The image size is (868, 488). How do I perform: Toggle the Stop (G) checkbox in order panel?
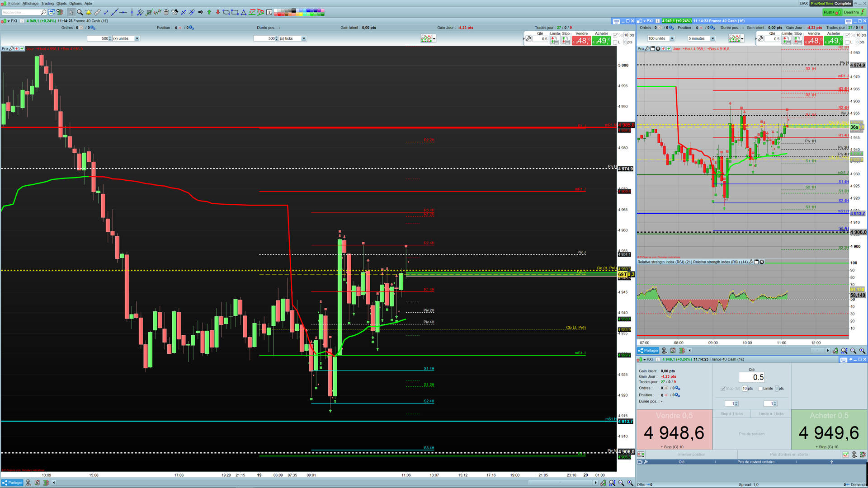723,389
